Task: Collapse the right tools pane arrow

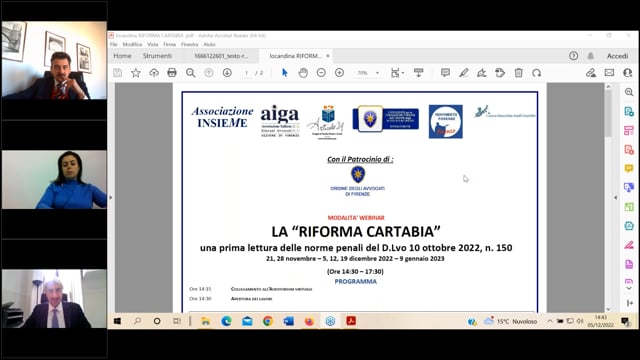Action: [x=616, y=198]
